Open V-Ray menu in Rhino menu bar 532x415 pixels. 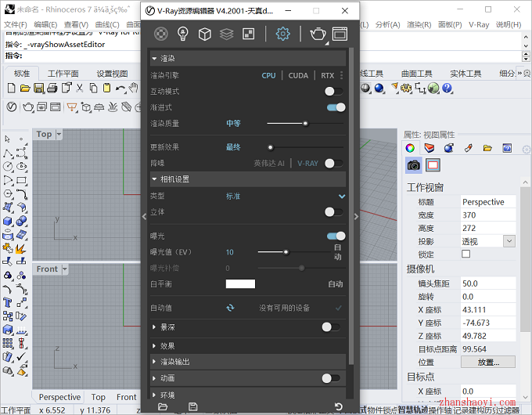click(x=479, y=24)
